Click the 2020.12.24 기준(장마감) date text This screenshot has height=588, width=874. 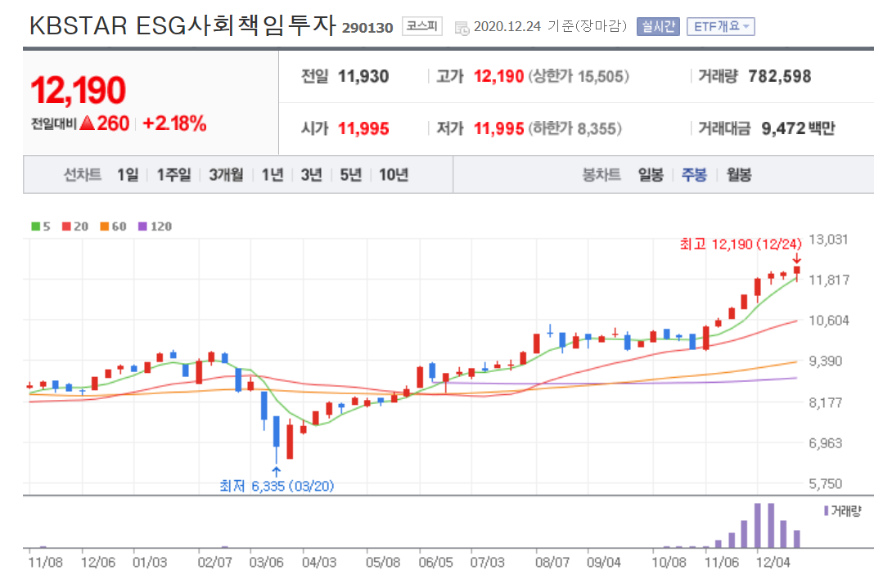coord(550,26)
